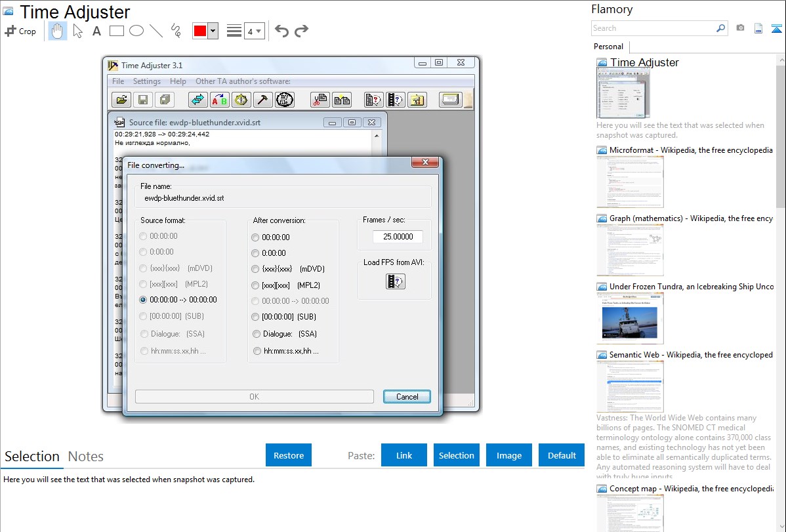Image resolution: width=786 pixels, height=532 pixels.
Task: Click the magnifying glass search icon
Action: click(721, 28)
